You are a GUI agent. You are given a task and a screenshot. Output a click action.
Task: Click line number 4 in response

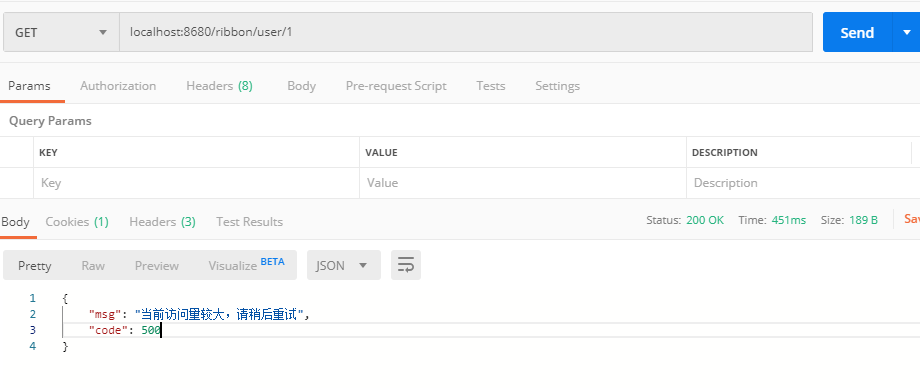[x=32, y=346]
